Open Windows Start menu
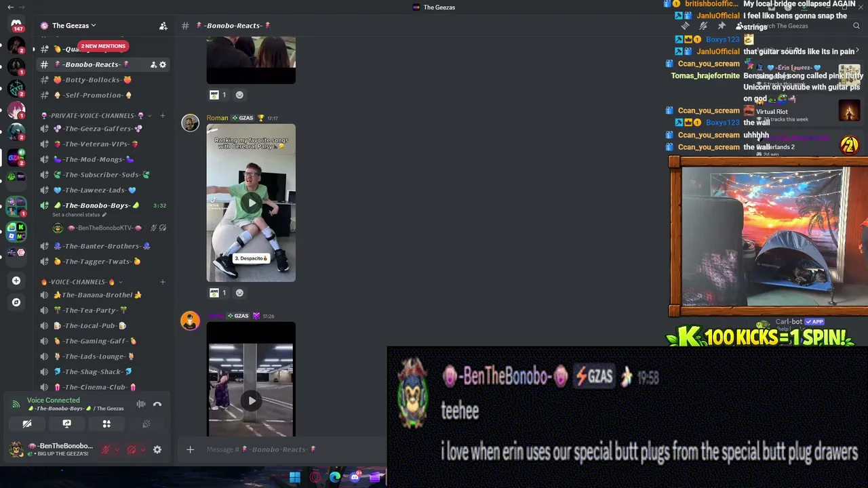868x488 pixels. point(295,477)
